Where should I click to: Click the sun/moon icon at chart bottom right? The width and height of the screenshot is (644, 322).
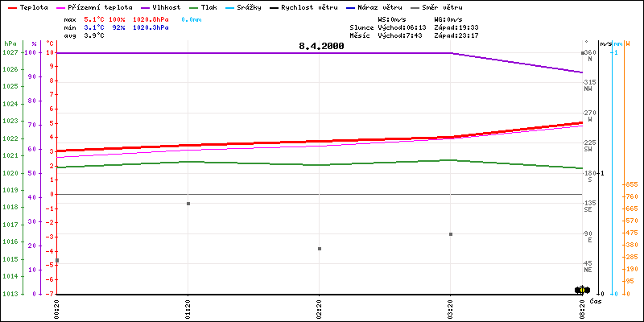581,290
